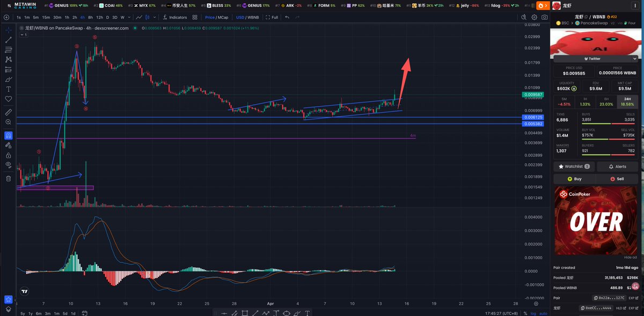Set the date range to 1d
The width and height of the screenshot is (644, 316).
72,313
